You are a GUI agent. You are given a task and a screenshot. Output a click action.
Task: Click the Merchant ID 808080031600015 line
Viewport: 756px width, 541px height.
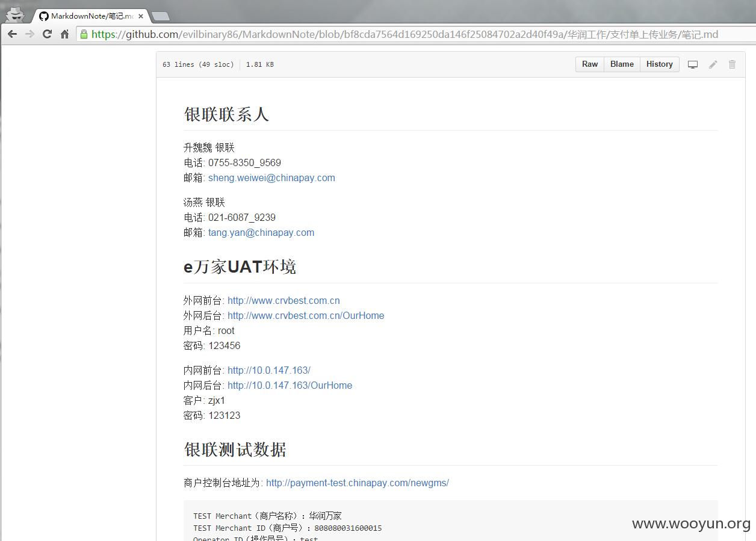[x=288, y=528]
